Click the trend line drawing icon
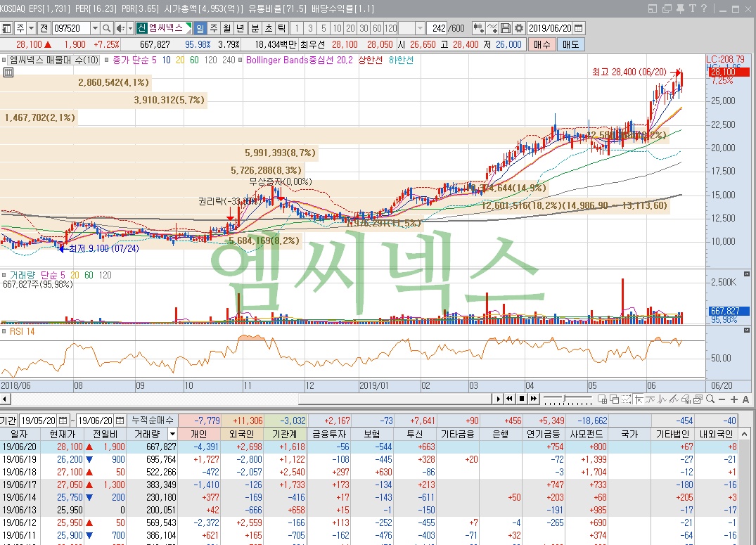Image resolution: width=756 pixels, height=545 pixels. tap(674, 399)
